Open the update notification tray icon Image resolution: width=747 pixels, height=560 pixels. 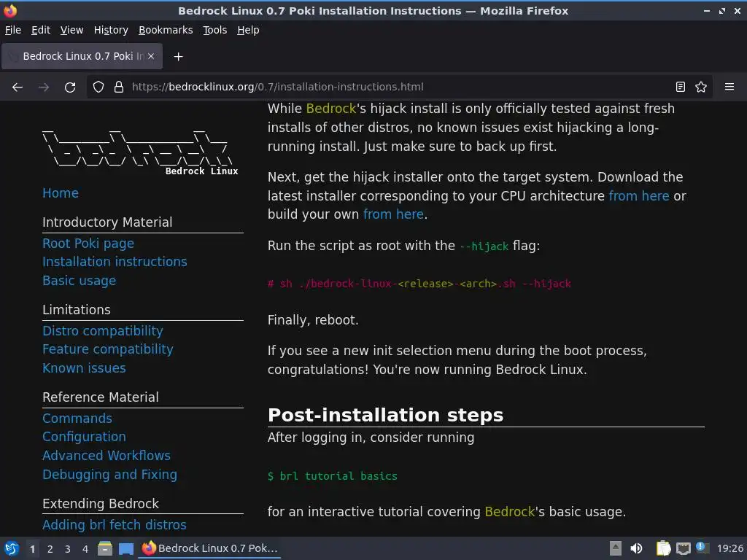click(702, 547)
